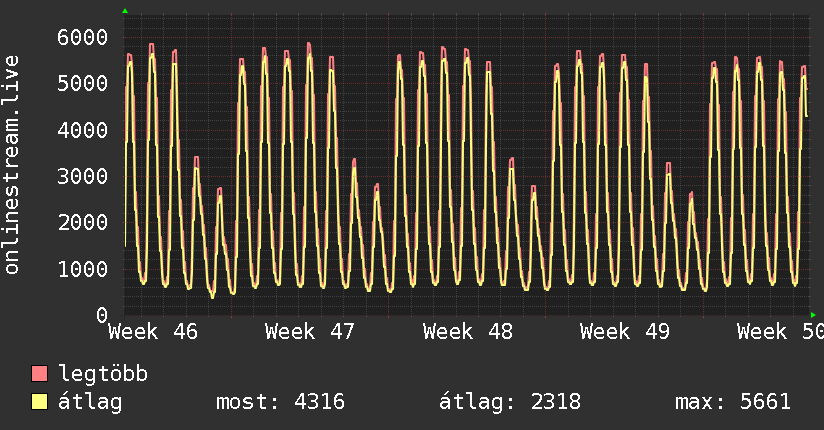This screenshot has width=824, height=430.
Task: Click the yellow átlag legend swatch
Action: tap(40, 402)
